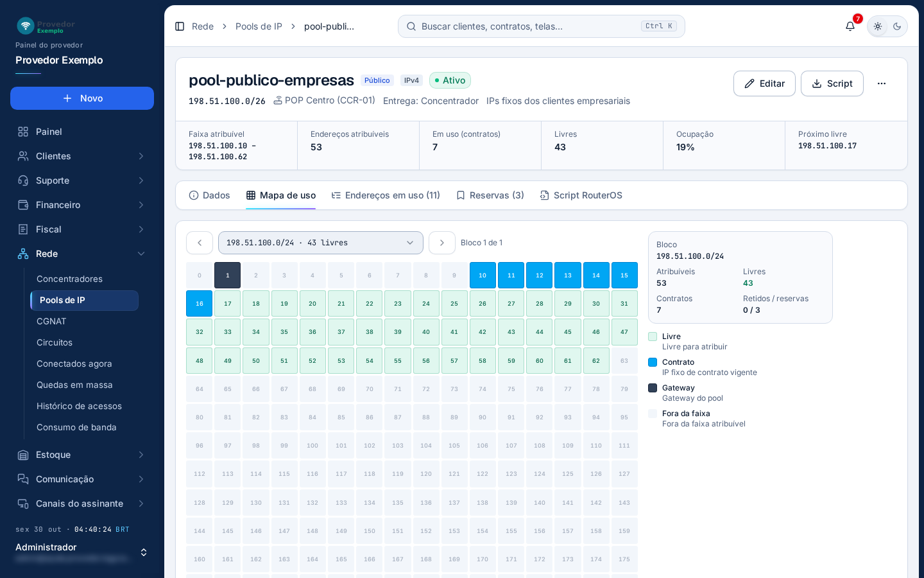Select the Mapa de uso tab
The height and width of the screenshot is (578, 924).
[281, 195]
